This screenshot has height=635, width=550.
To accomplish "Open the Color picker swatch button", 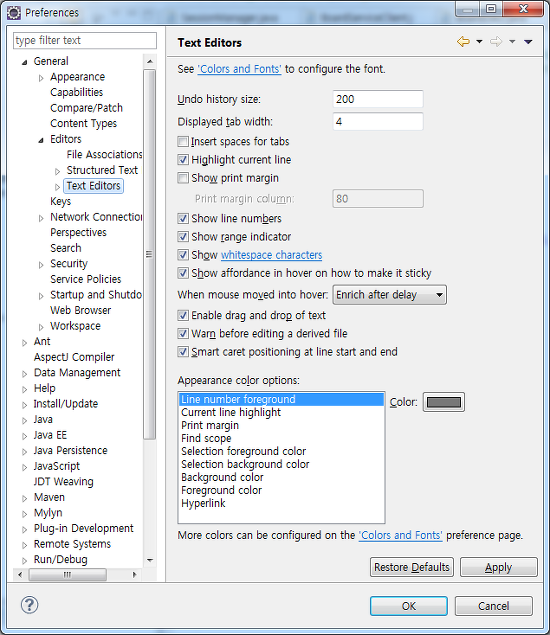I will tap(444, 402).
